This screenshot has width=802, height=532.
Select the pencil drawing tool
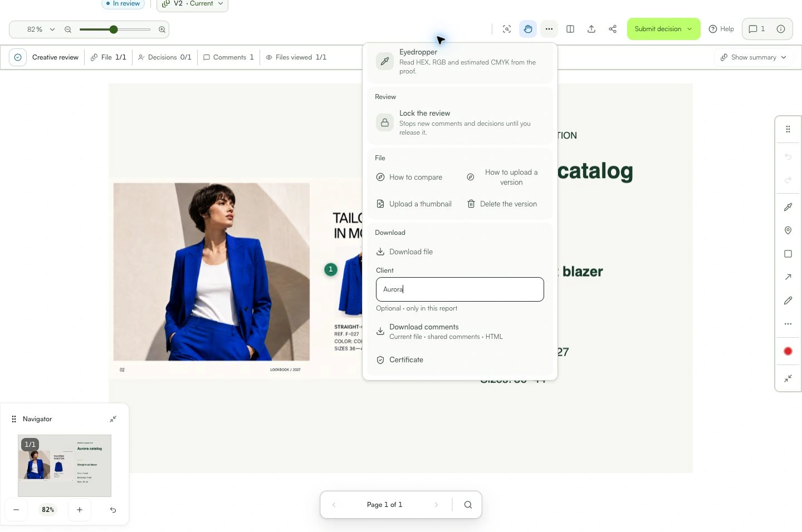click(788, 301)
